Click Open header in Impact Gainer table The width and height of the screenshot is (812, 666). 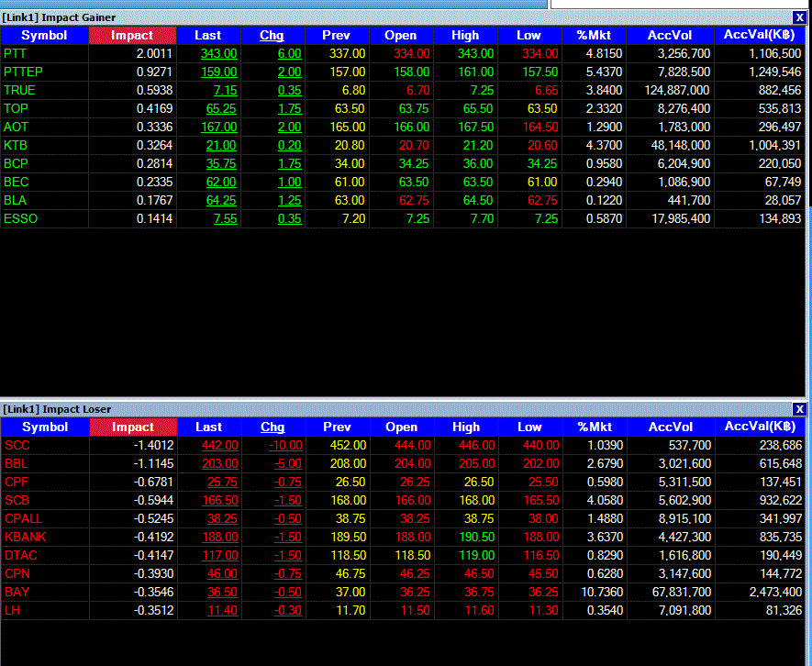[401, 35]
